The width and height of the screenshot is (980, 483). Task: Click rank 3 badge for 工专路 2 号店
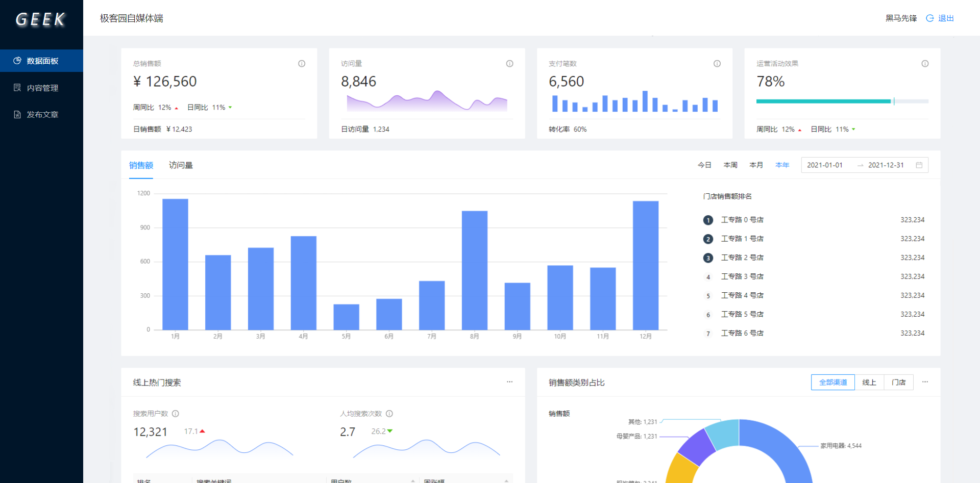[x=708, y=258]
